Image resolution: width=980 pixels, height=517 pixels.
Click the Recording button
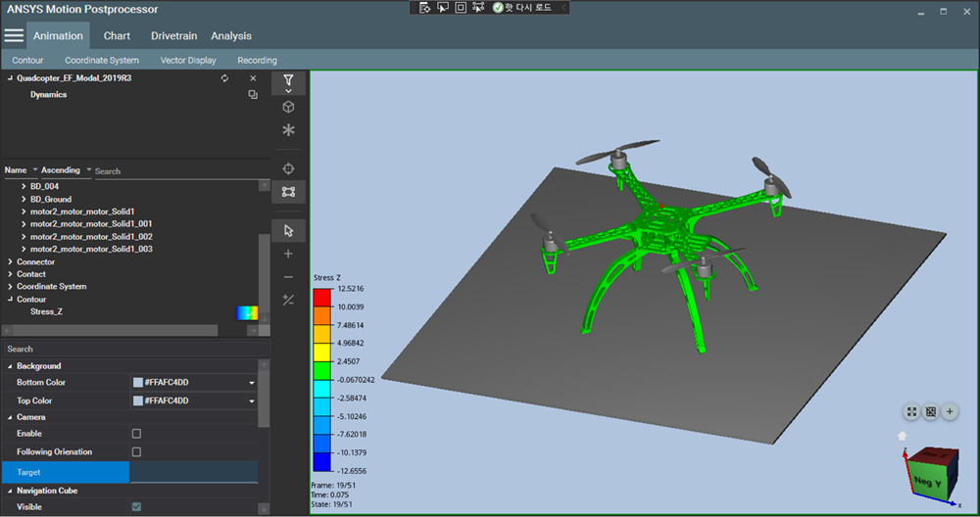pyautogui.click(x=257, y=61)
